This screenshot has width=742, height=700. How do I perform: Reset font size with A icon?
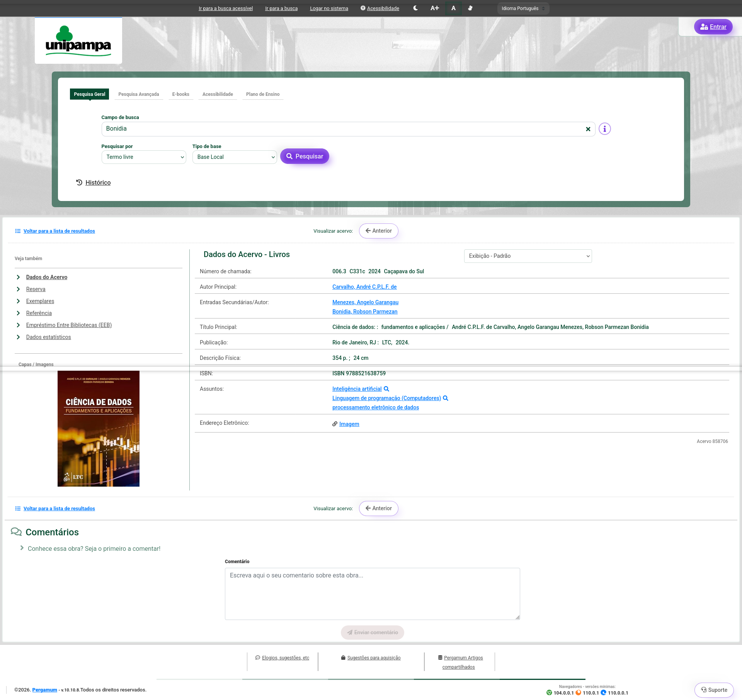pos(453,8)
